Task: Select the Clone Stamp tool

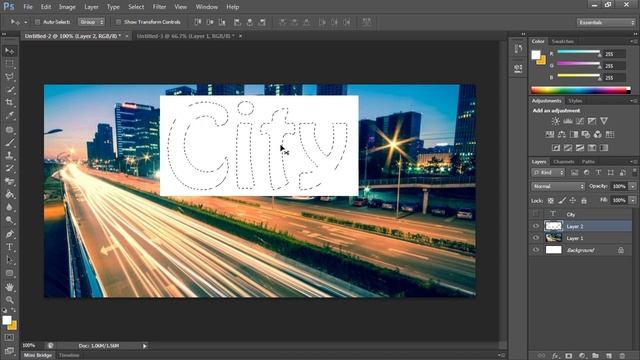Action: (9, 155)
